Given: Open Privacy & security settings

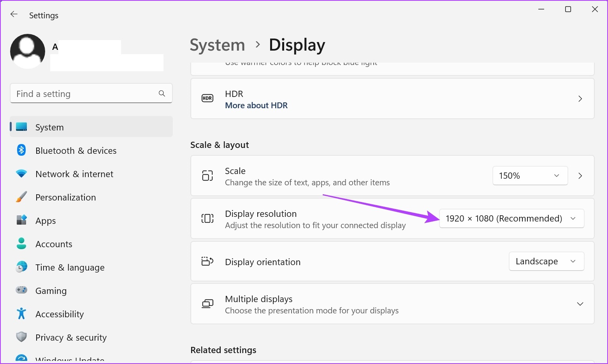Looking at the screenshot, I should (91, 337).
